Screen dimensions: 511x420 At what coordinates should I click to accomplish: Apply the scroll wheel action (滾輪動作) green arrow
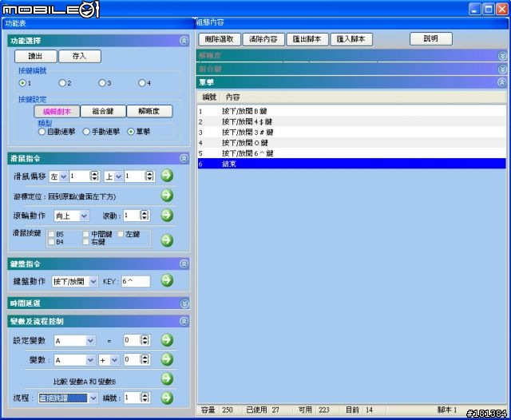tap(167, 216)
